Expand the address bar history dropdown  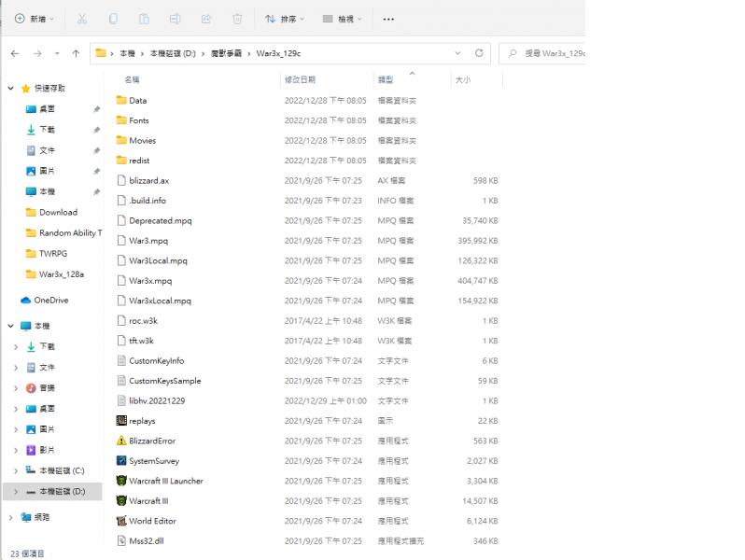click(457, 53)
